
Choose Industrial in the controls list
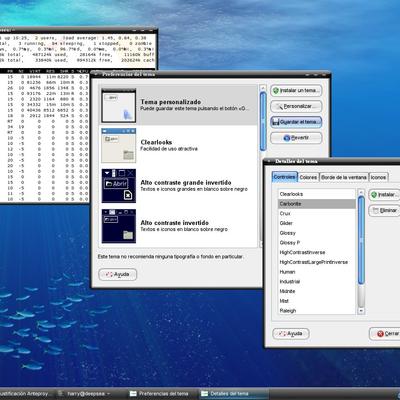tap(317, 282)
